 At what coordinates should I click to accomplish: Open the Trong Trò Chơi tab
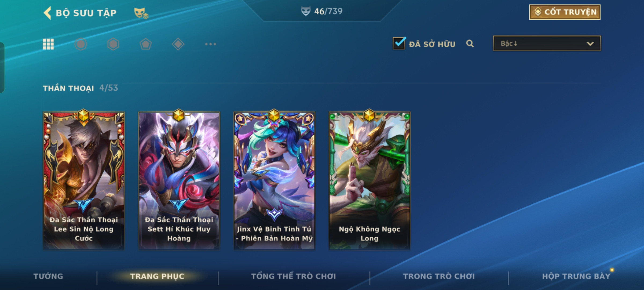point(439,276)
